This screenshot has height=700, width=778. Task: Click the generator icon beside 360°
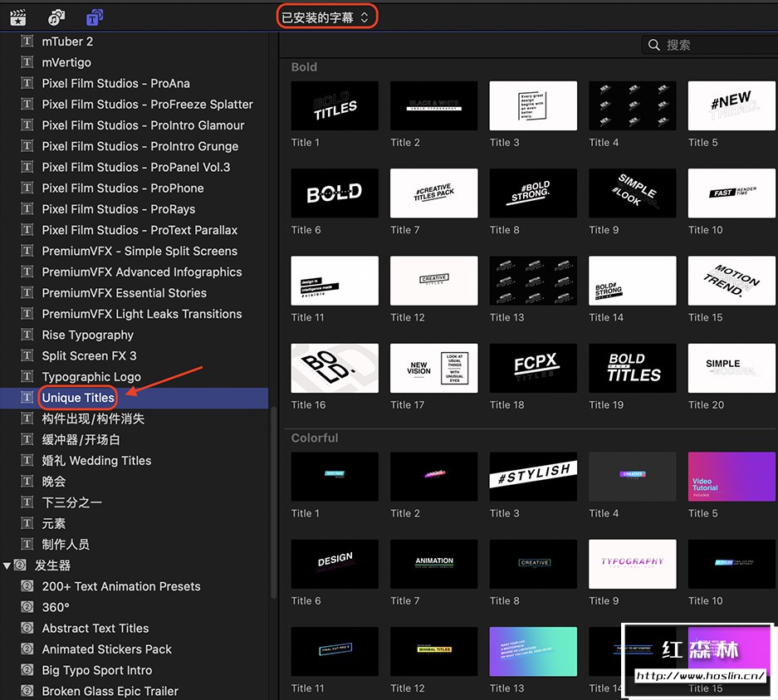click(x=27, y=607)
